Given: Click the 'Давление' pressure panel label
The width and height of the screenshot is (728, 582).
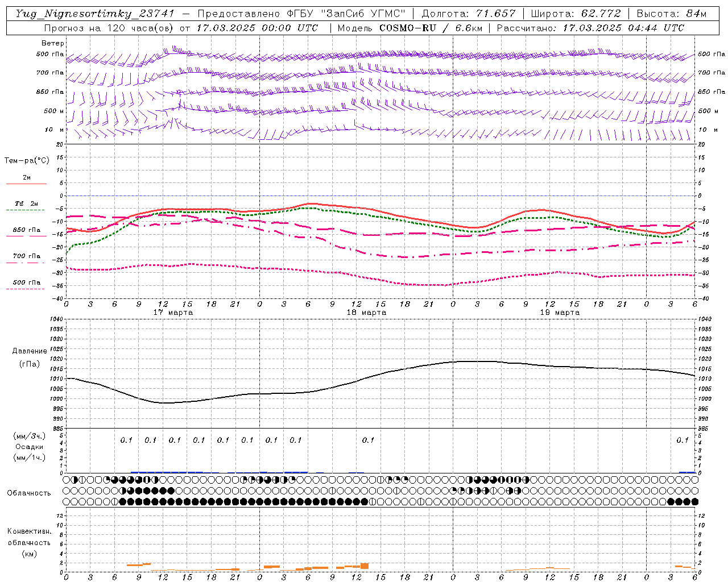Looking at the screenshot, I should [x=30, y=351].
